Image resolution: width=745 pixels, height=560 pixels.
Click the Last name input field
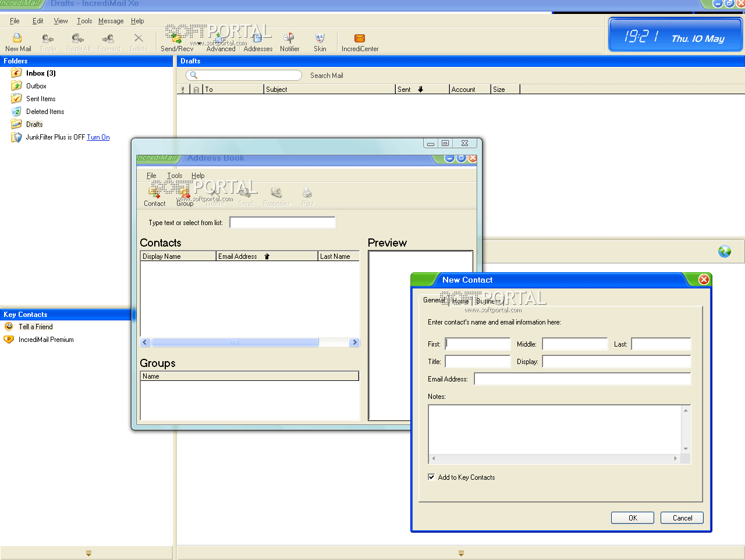pyautogui.click(x=661, y=344)
